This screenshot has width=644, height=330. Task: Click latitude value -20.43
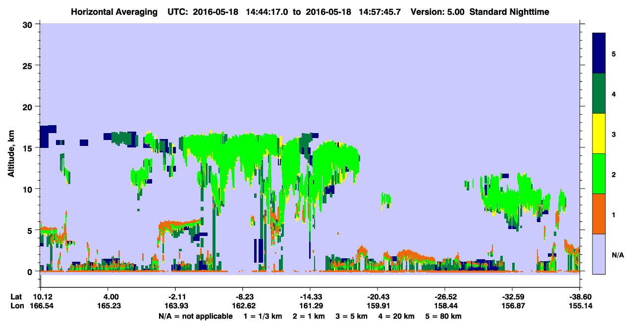[x=377, y=296]
